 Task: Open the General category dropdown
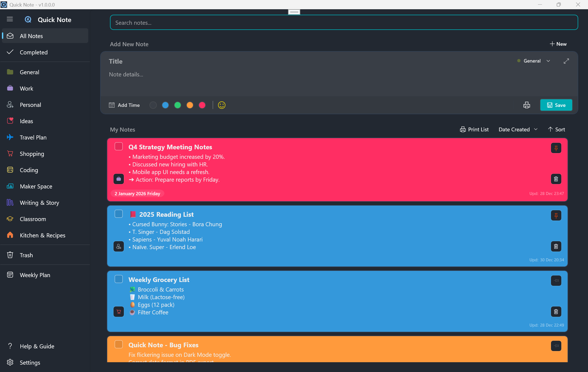coord(534,61)
